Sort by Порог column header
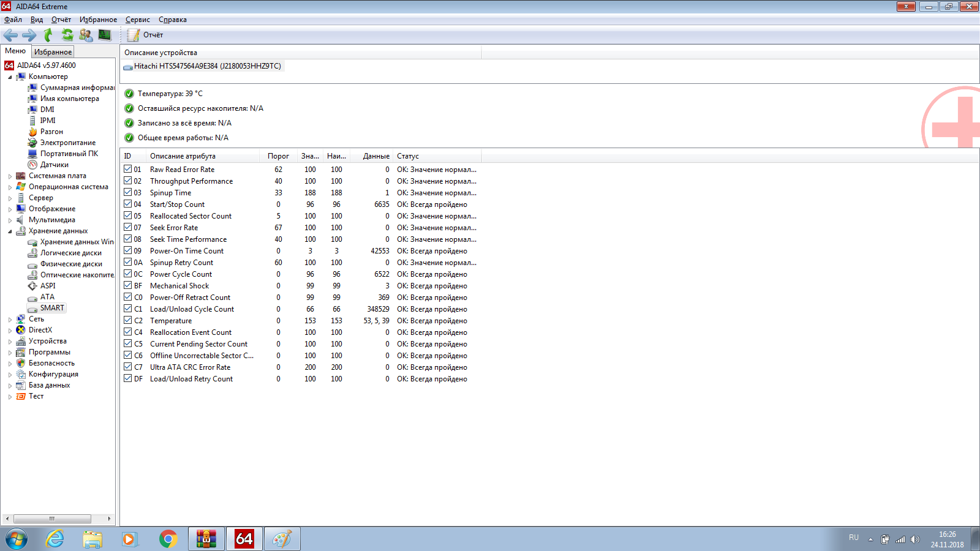Screen dimensions: 980x551 279,156
